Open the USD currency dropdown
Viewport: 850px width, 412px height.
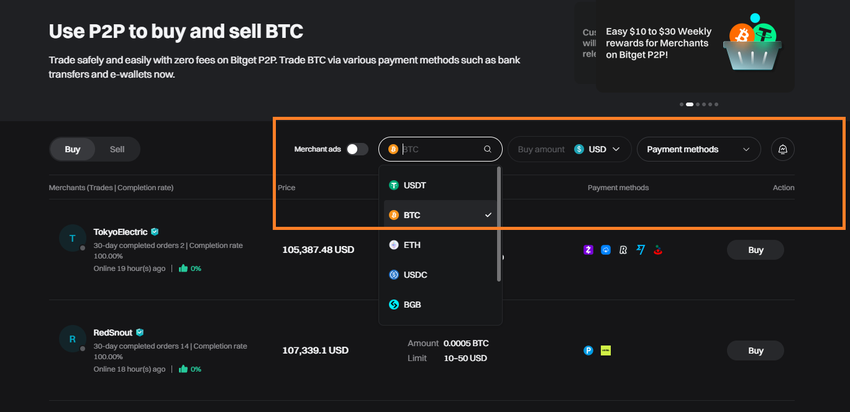pyautogui.click(x=597, y=149)
